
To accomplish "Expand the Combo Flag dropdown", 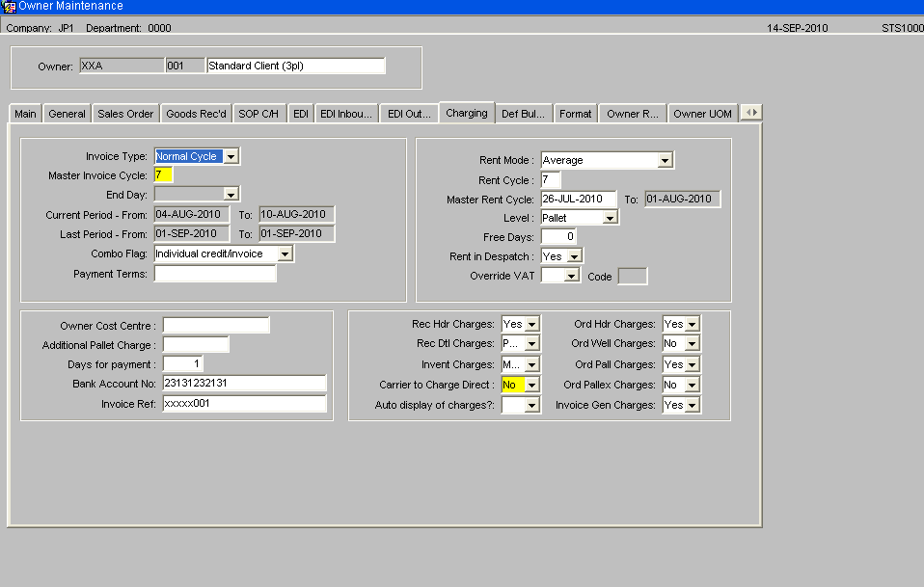I will 285,253.
